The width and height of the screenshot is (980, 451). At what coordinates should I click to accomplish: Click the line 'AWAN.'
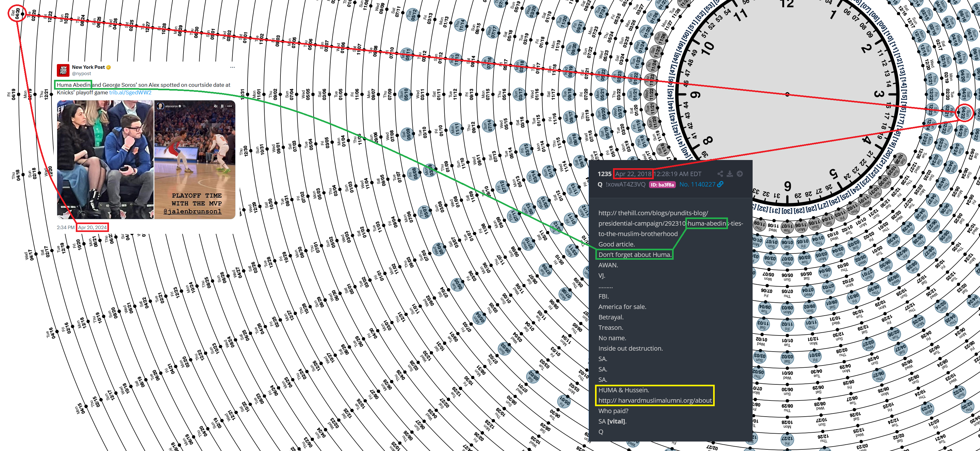608,265
